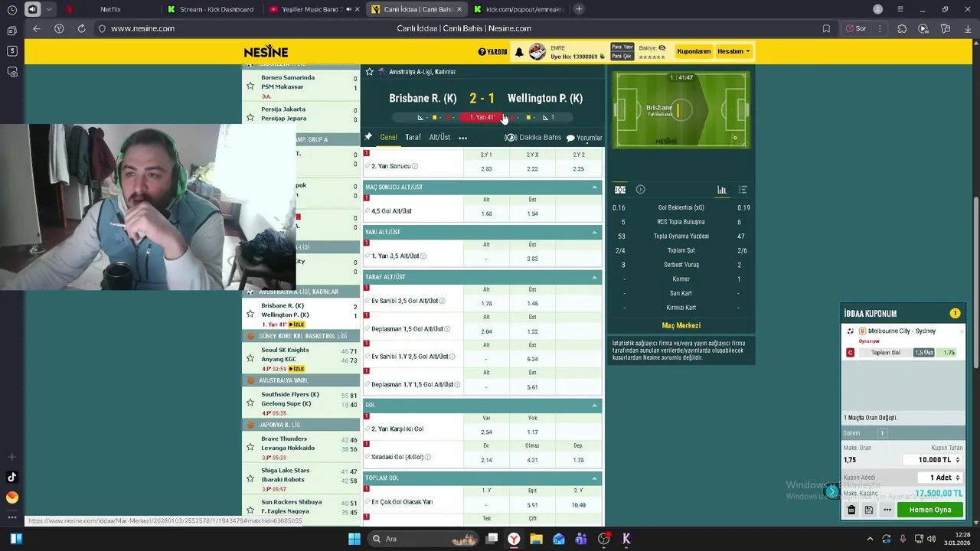
Task: Change Kupon Tutarı 10.000 TL stepper
Action: tap(958, 460)
